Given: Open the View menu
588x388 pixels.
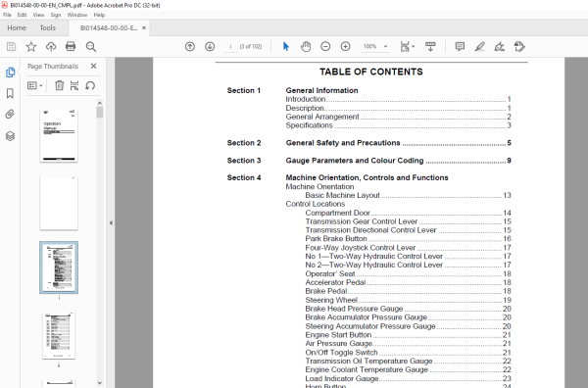Looking at the screenshot, I should pyautogui.click(x=38, y=15).
